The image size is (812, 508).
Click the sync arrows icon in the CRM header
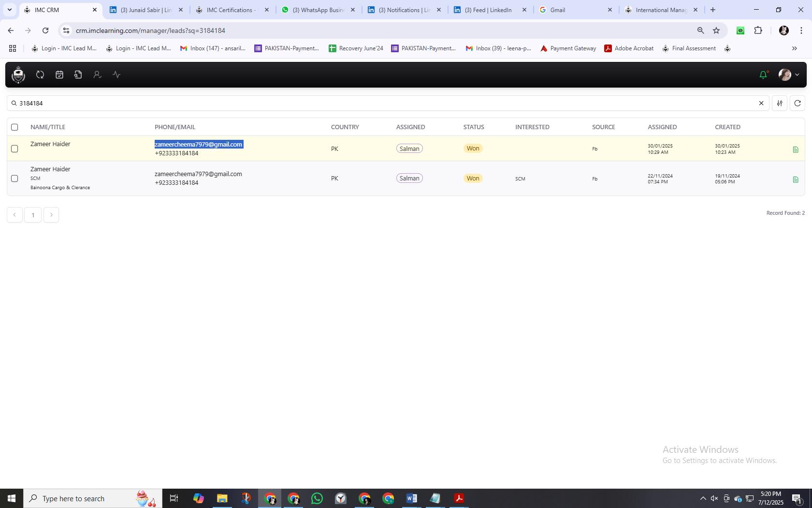coord(40,75)
